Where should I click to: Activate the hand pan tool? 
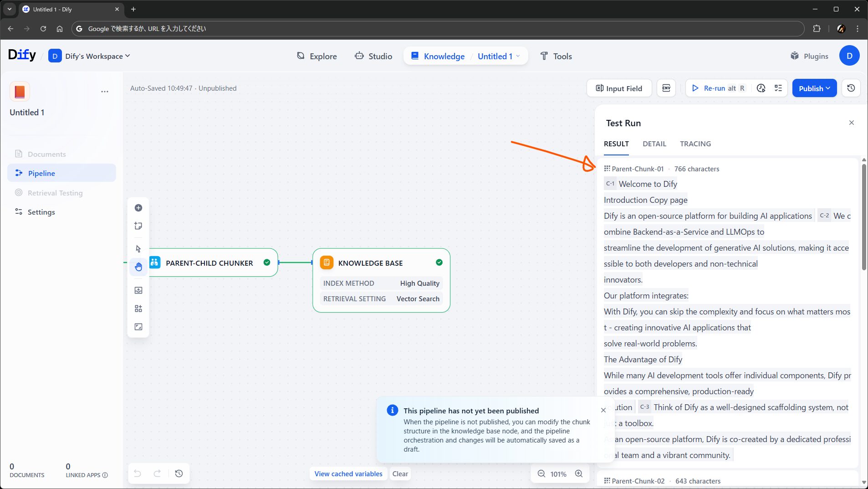click(x=138, y=267)
